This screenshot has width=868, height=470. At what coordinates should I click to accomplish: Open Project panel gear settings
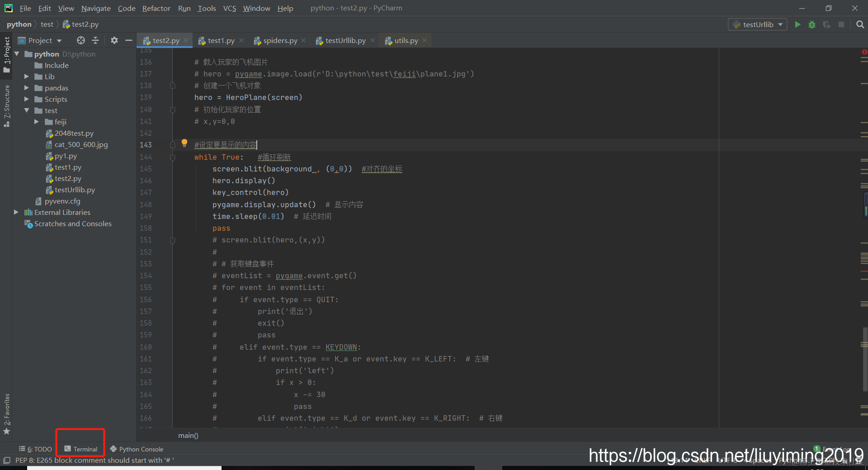pyautogui.click(x=114, y=40)
